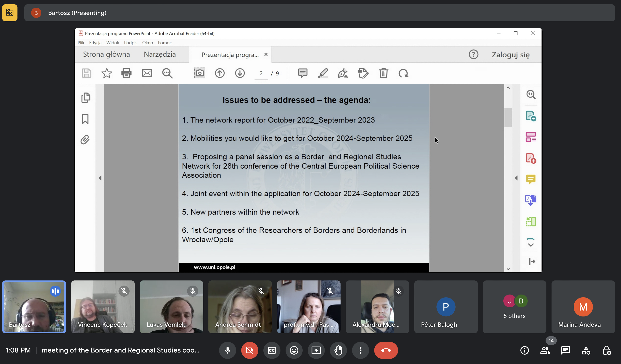Image resolution: width=621 pixels, height=364 pixels.
Task: Toggle presentation view yellow icon top-left
Action: [x=10, y=13]
